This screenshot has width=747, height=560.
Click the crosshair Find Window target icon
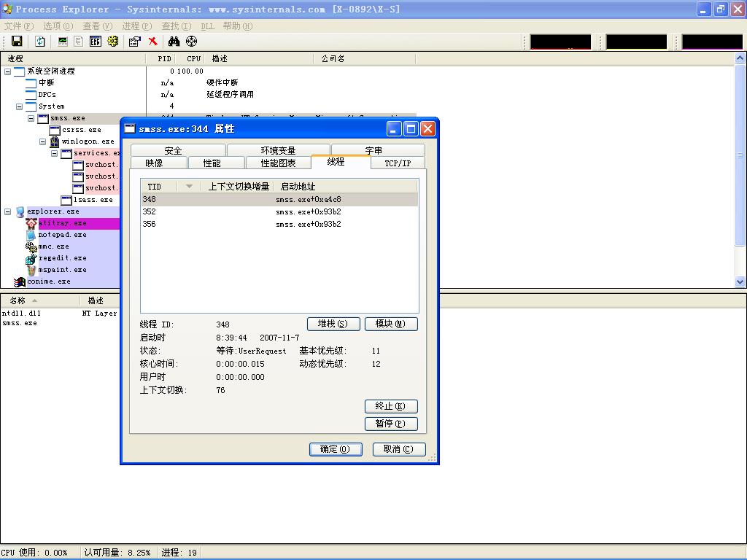click(191, 42)
